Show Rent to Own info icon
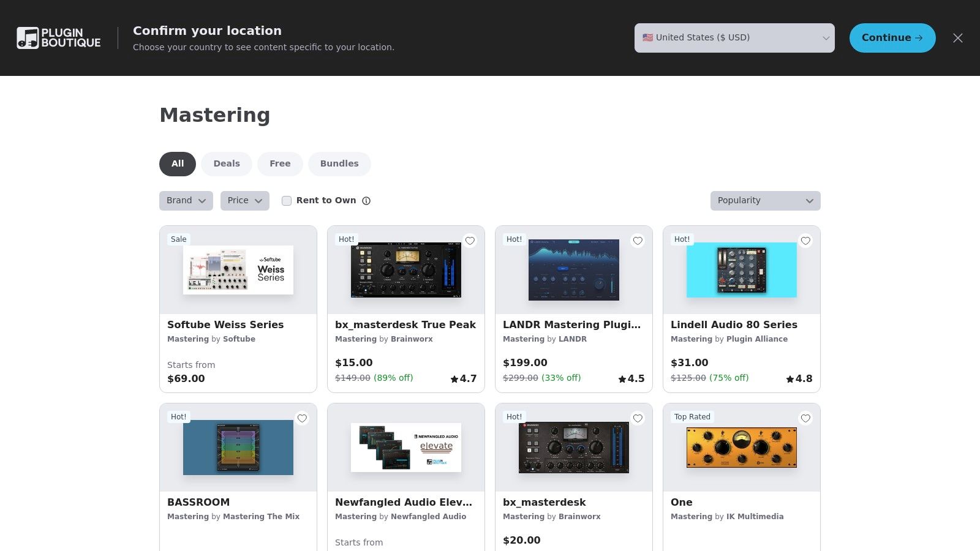Screen dimensions: 980x551 (366, 201)
